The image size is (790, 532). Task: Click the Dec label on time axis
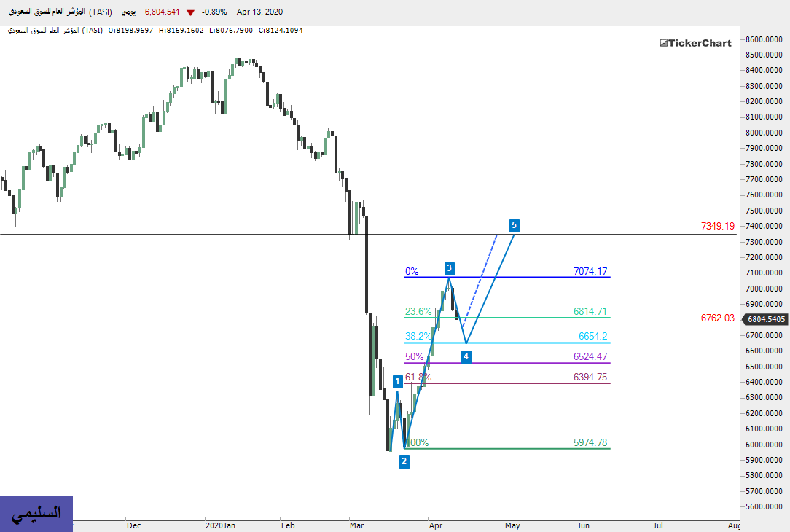(x=134, y=525)
